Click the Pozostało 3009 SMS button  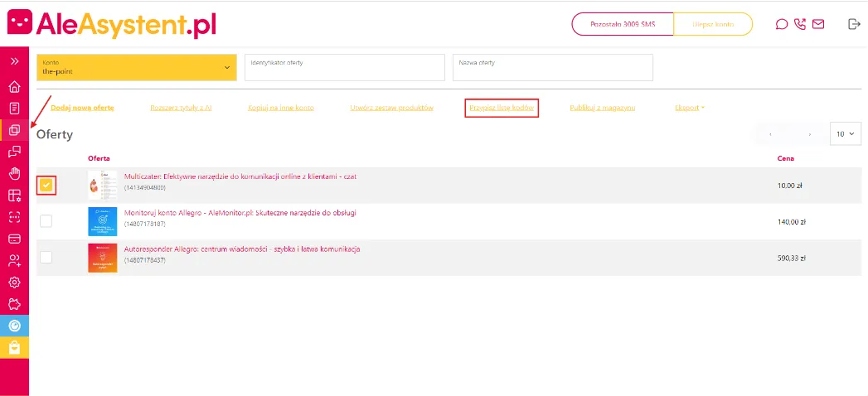tap(622, 24)
